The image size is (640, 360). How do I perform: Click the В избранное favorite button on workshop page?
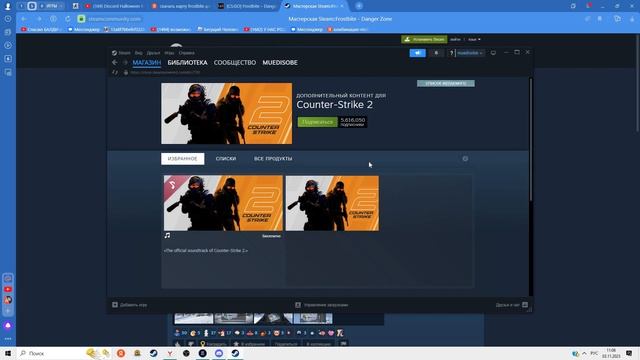tap(249, 344)
